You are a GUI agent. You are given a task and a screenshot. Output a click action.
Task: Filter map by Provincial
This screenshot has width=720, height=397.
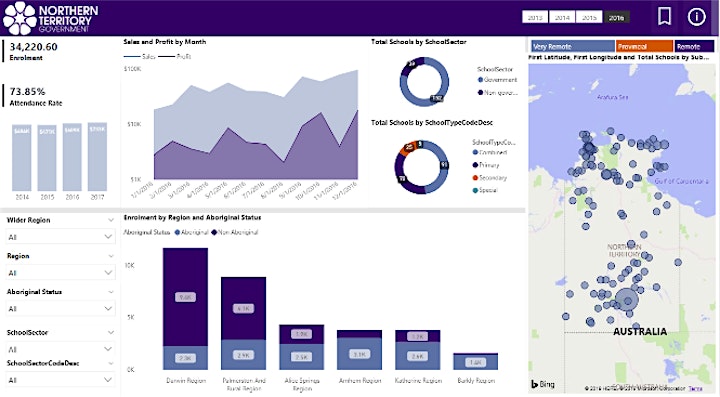tap(645, 46)
